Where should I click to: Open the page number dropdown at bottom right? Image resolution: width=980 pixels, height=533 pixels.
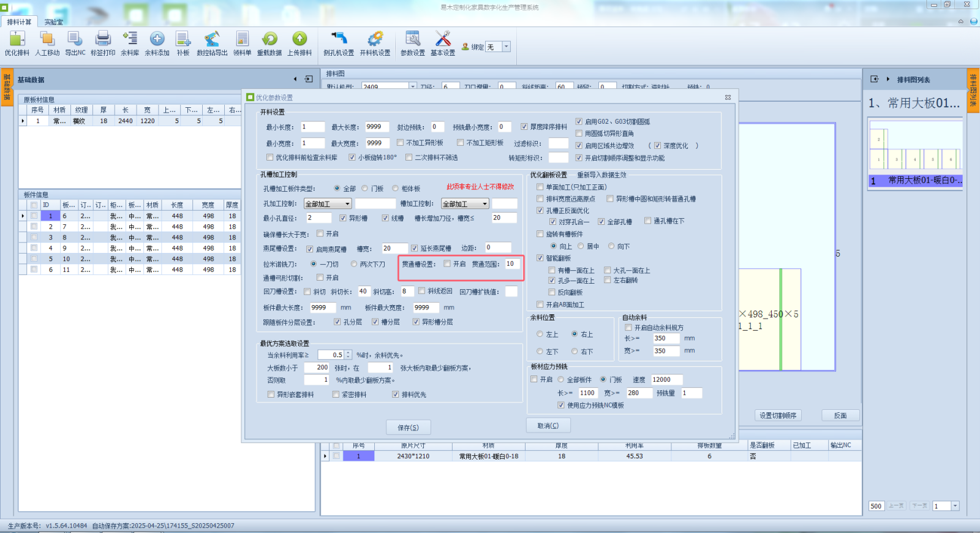(955, 506)
